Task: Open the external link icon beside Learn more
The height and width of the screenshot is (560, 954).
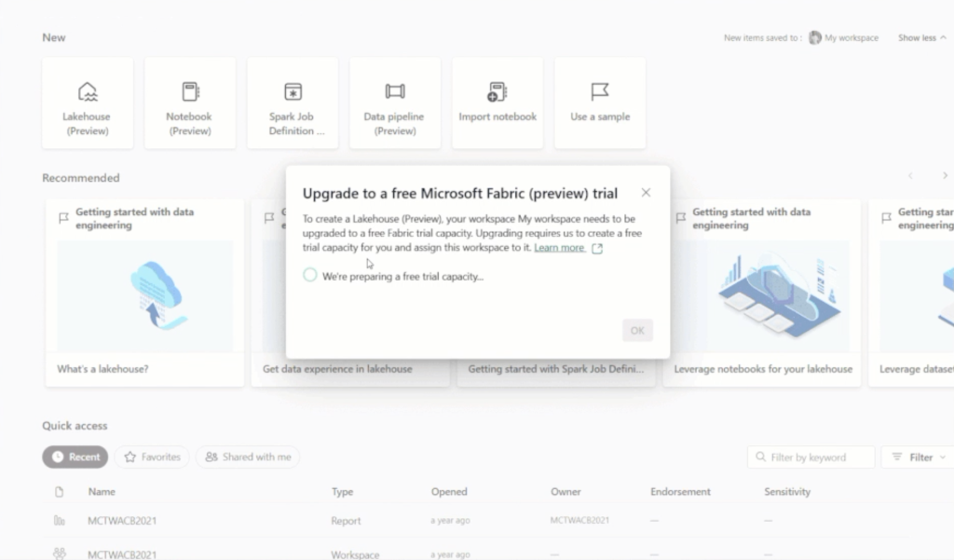Action: coord(597,249)
